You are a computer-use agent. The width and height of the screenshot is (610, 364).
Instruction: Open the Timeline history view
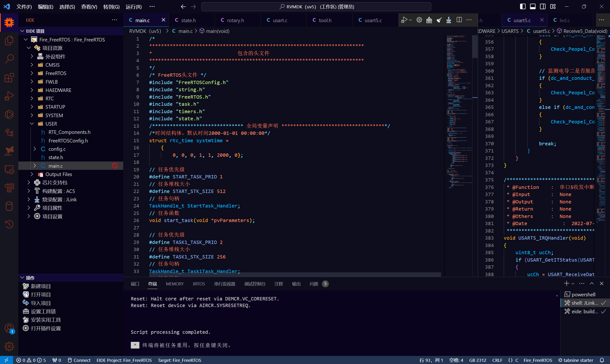[x=9, y=224]
